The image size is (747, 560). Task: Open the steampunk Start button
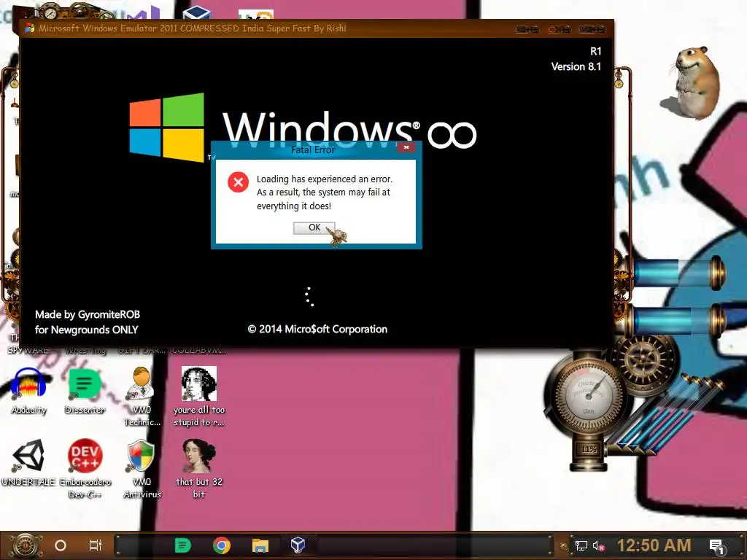pyautogui.click(x=25, y=545)
